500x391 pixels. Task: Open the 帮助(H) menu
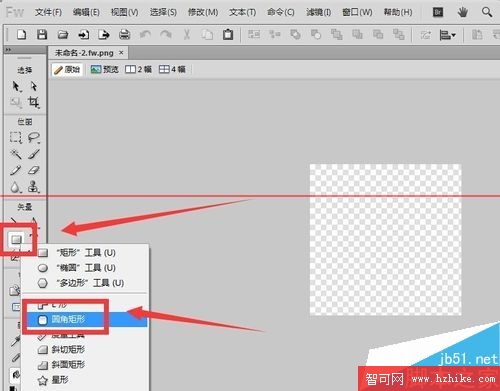pos(398,12)
